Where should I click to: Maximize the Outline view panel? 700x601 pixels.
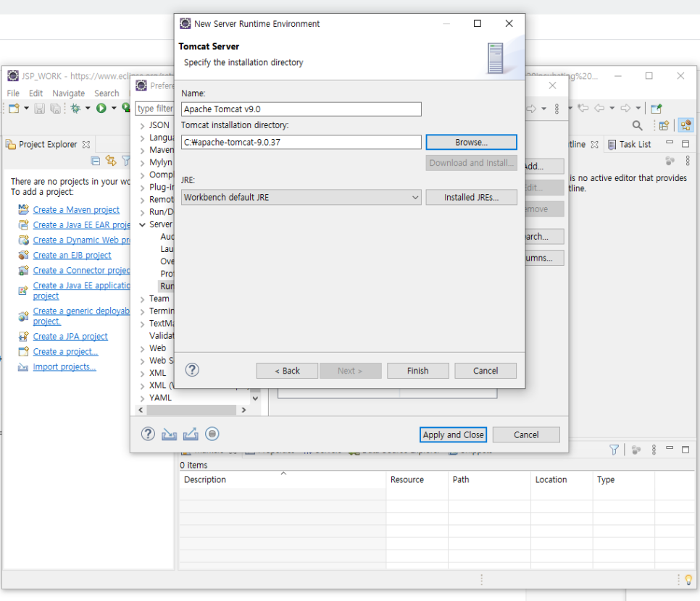[686, 143]
